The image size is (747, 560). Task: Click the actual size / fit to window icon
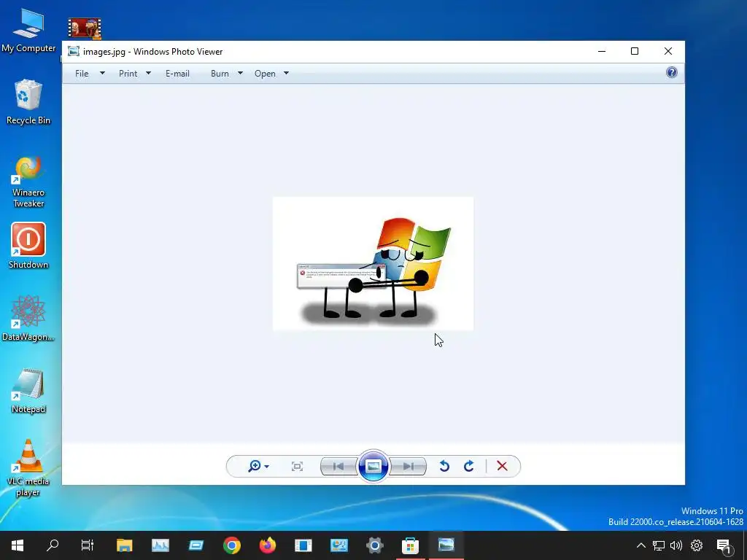tap(297, 466)
